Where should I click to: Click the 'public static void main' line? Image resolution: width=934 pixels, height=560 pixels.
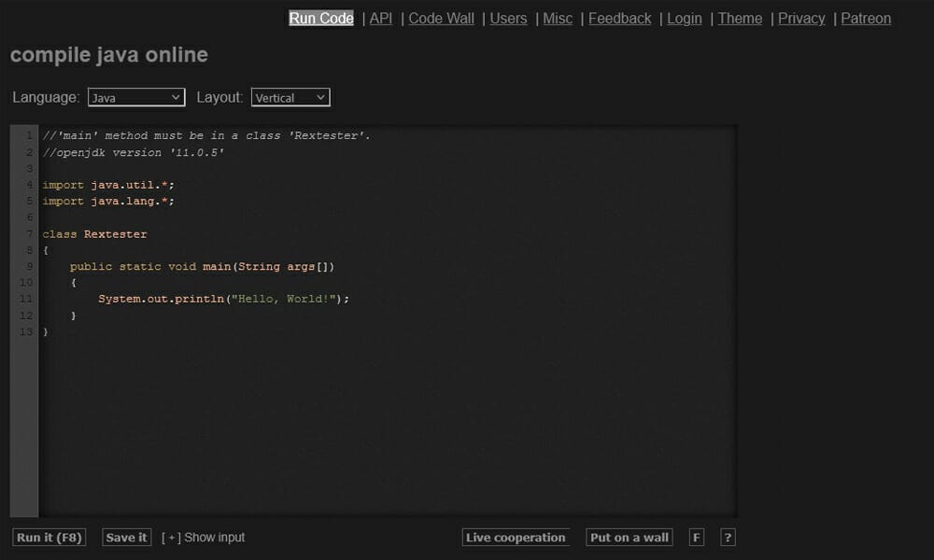coord(203,267)
